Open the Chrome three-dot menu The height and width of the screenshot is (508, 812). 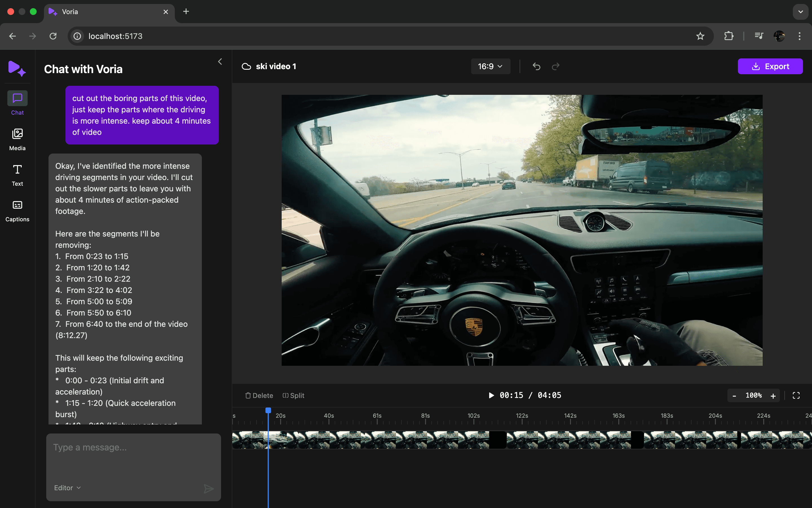pyautogui.click(x=800, y=36)
